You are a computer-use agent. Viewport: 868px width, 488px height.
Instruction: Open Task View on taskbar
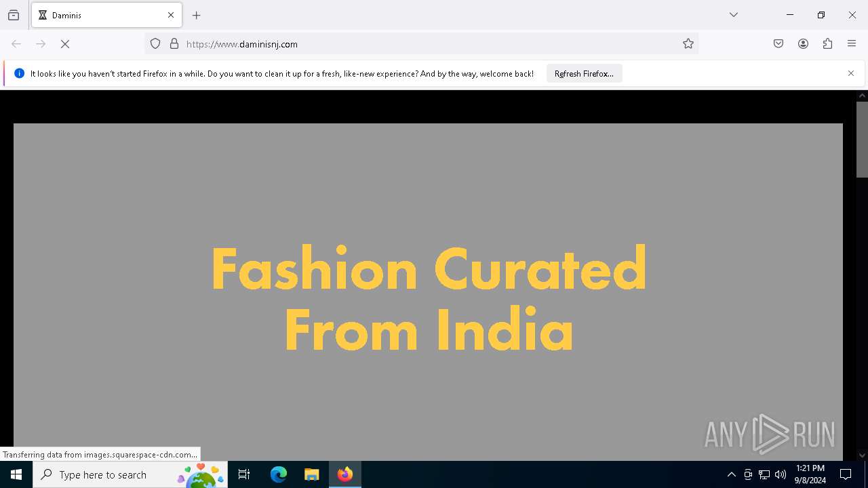(x=244, y=474)
